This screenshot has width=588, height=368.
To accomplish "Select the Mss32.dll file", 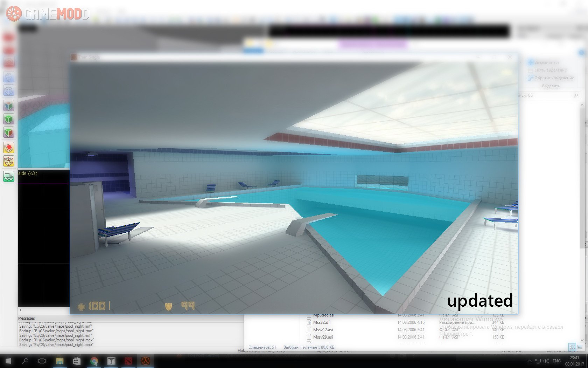I will pyautogui.click(x=322, y=322).
